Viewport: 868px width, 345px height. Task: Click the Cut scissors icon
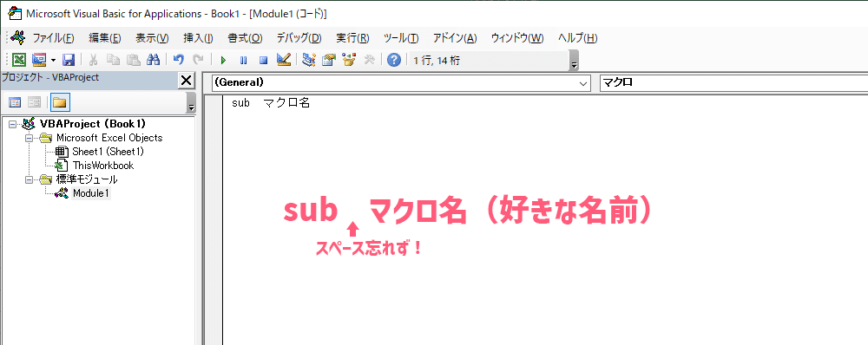[94, 60]
